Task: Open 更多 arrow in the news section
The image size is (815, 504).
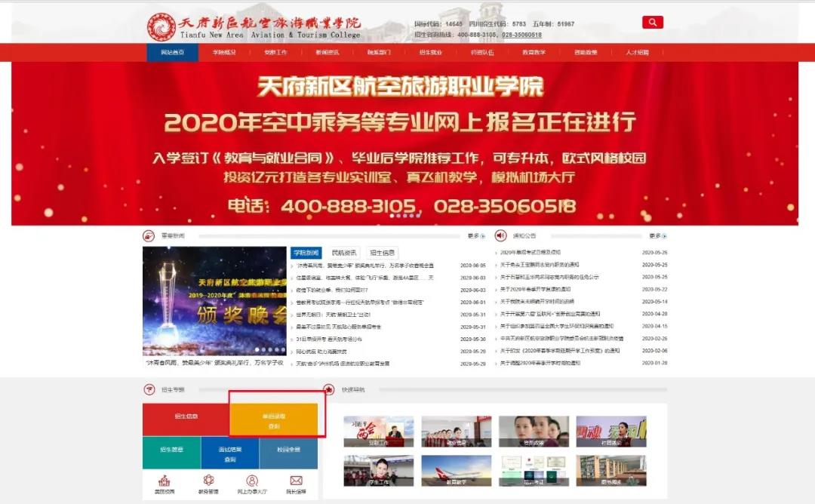Action: (x=474, y=236)
